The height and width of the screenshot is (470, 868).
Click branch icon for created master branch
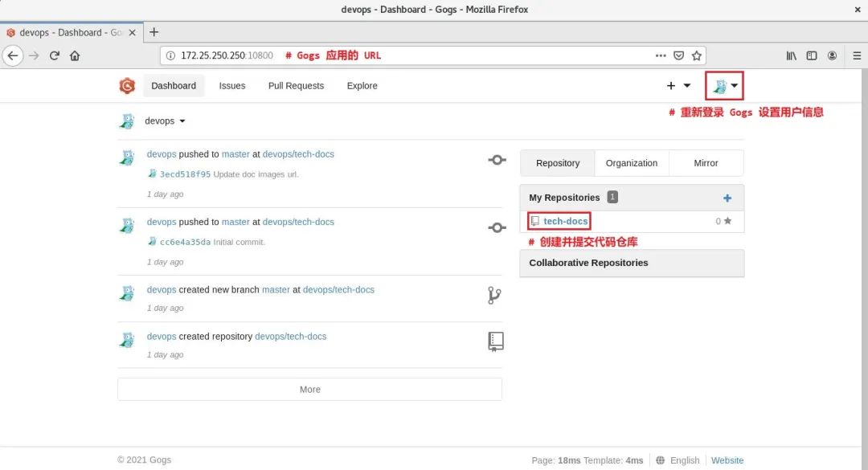(494, 295)
